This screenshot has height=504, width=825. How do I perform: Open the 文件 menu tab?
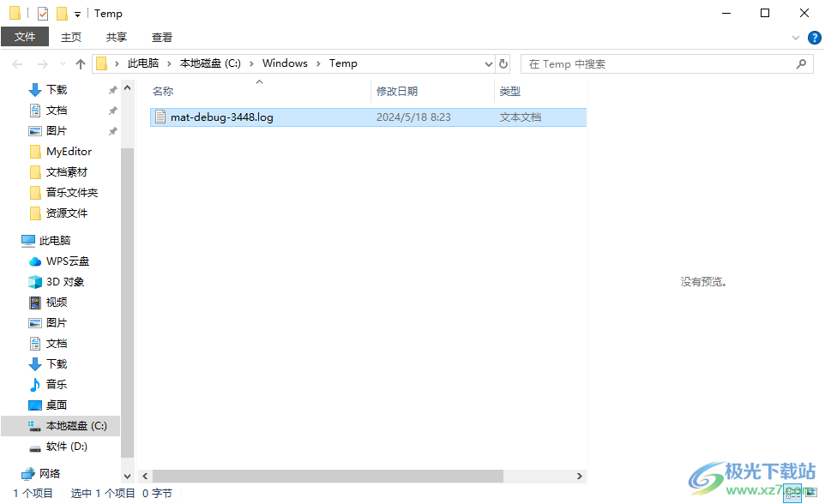[x=25, y=37]
